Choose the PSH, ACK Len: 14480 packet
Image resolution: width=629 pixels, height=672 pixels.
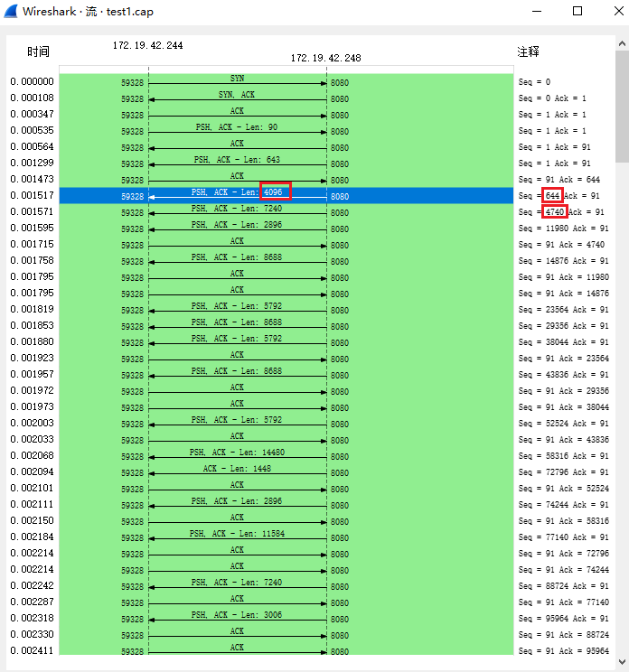237,455
